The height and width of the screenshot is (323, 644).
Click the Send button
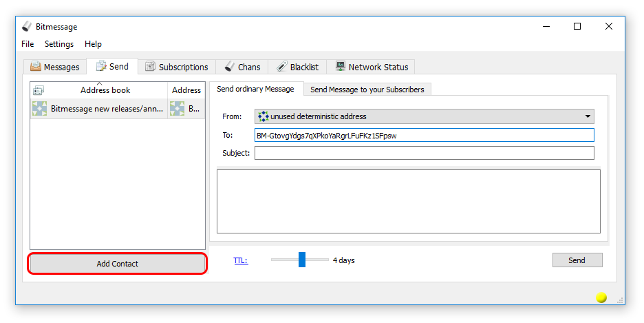[577, 260]
